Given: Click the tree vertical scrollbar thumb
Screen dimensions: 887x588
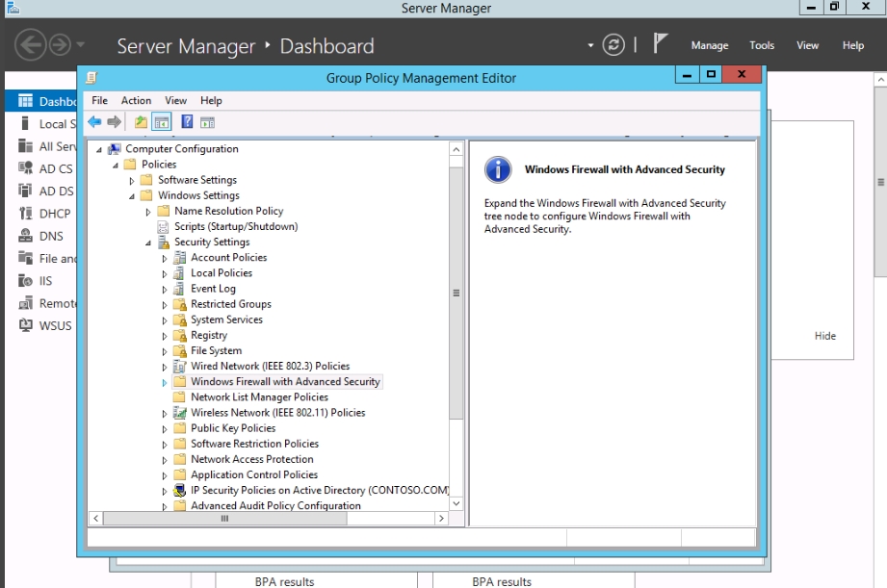Looking at the screenshot, I should (457, 293).
